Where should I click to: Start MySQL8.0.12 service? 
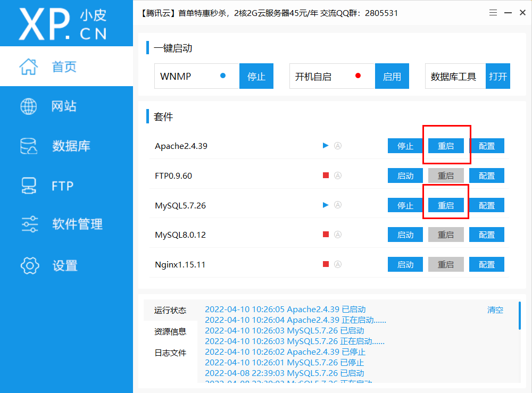click(x=405, y=235)
